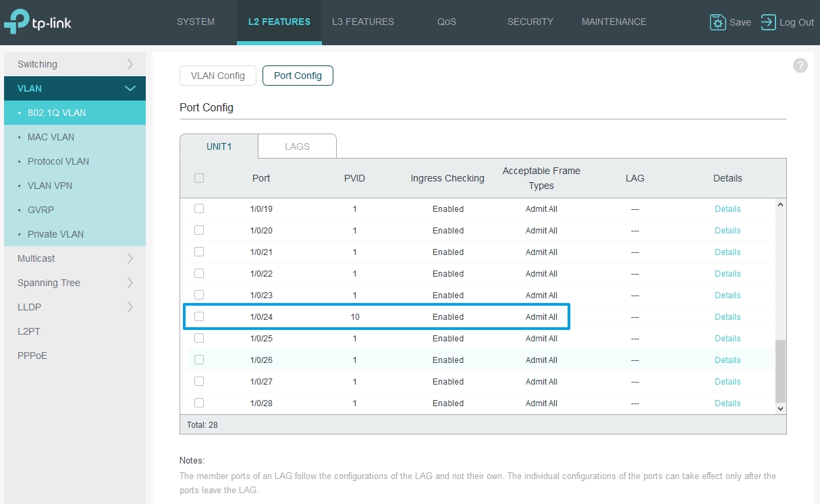Click the tp-link logo

click(37, 20)
